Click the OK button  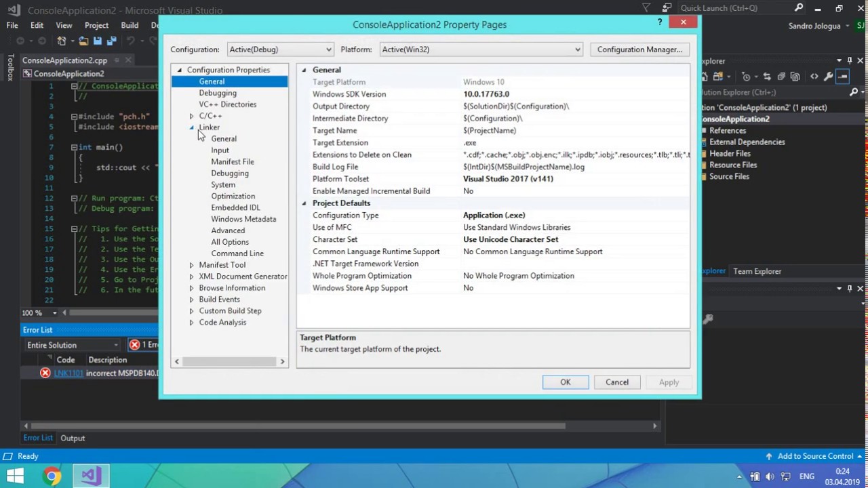point(566,382)
